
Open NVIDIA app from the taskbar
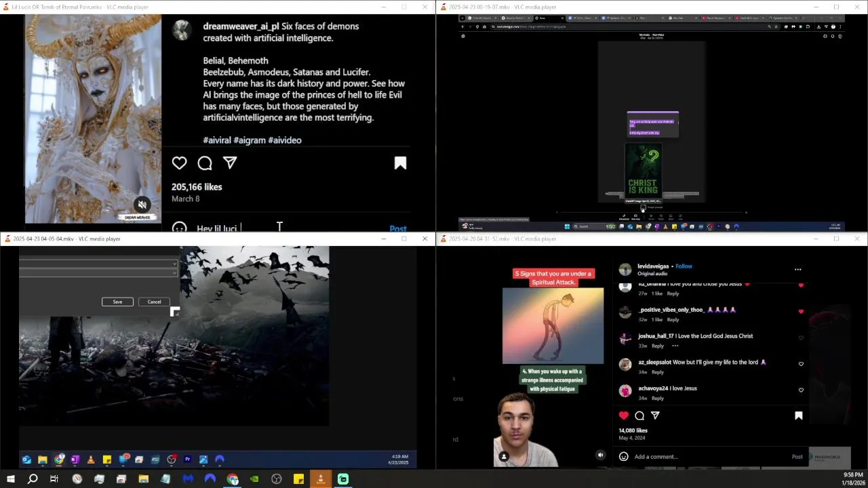click(x=254, y=479)
